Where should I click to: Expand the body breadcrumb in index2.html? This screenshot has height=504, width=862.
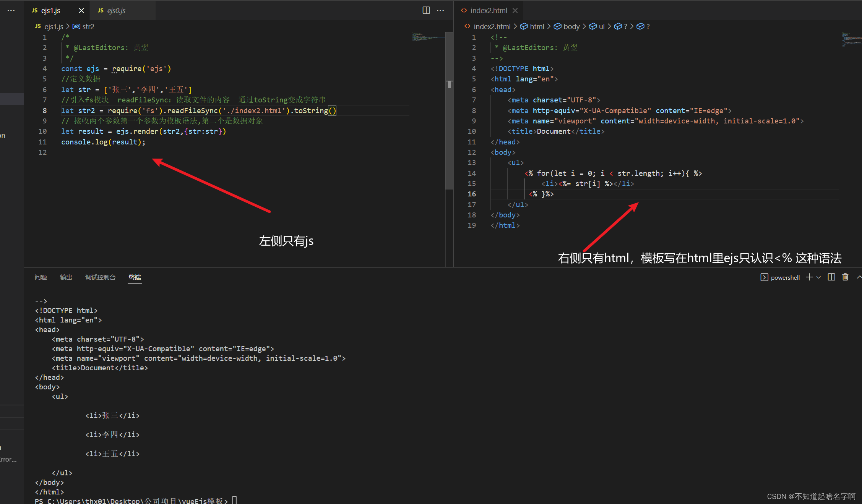click(x=571, y=26)
